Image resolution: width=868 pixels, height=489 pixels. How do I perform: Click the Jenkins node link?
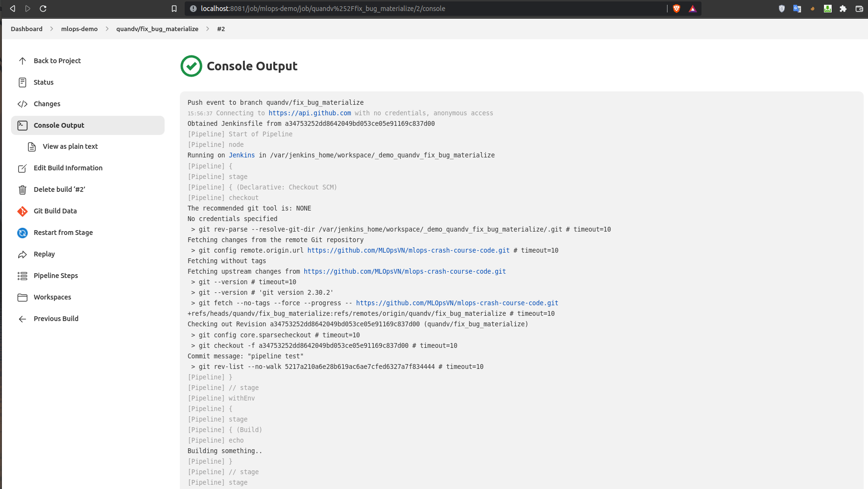(x=242, y=155)
